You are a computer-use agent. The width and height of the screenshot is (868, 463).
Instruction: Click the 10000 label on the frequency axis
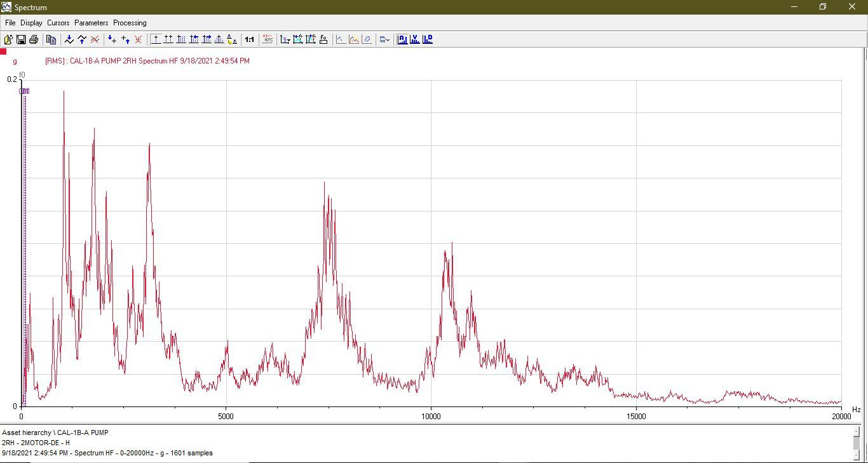click(431, 417)
